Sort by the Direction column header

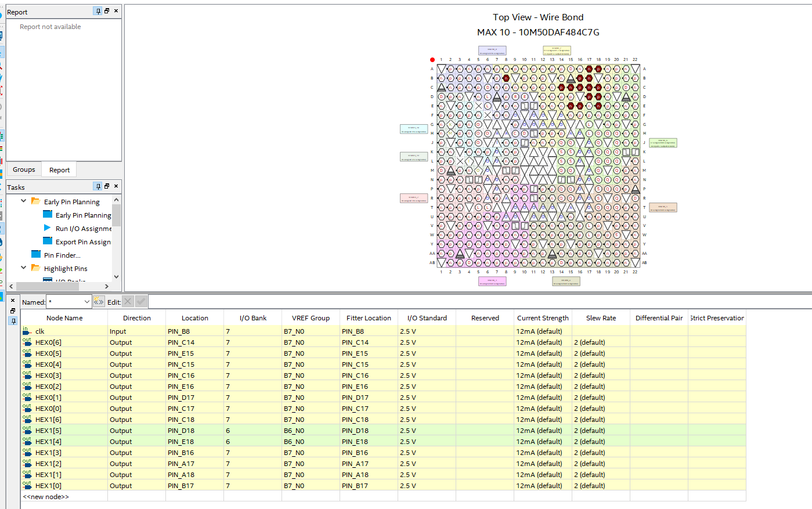click(137, 318)
